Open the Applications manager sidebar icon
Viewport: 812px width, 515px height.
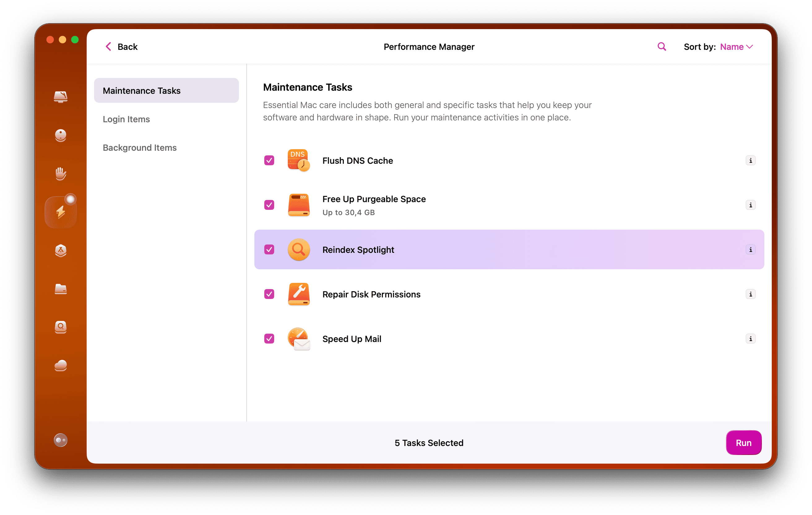click(x=61, y=250)
